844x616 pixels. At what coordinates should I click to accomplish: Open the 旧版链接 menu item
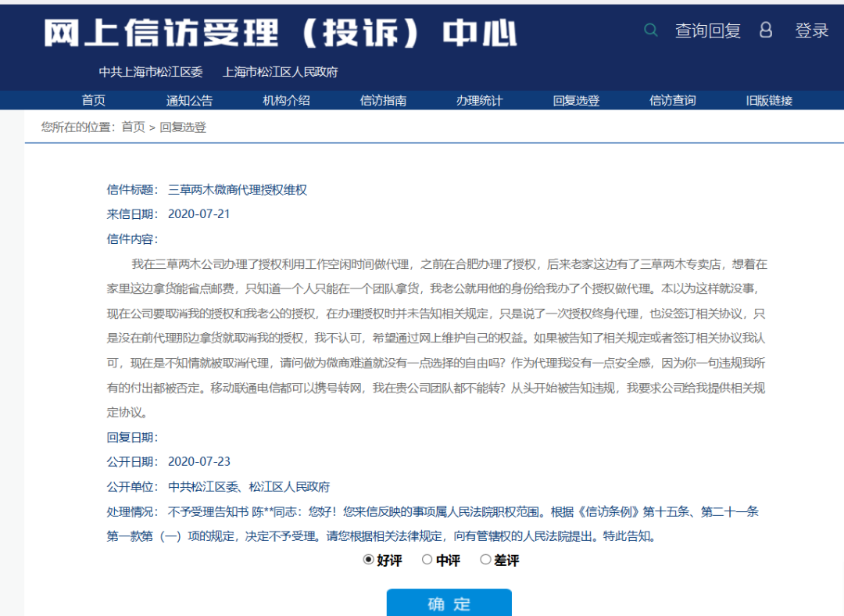(x=769, y=101)
